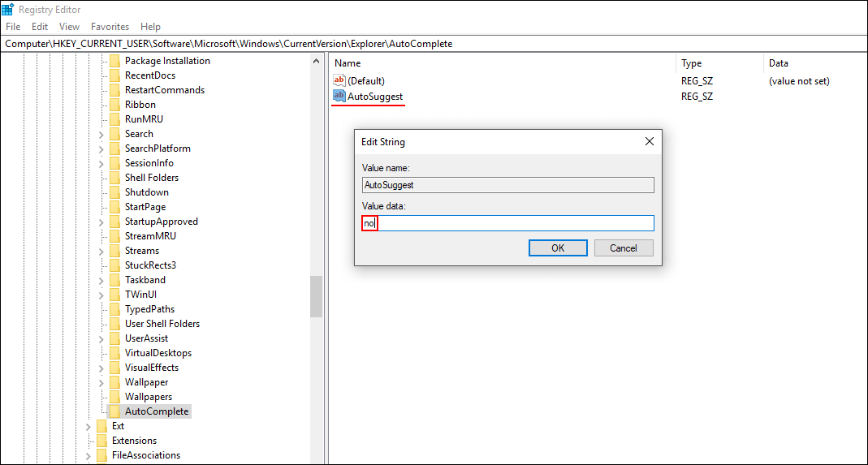Click the RunMRU folder icon
This screenshot has height=465, width=868.
click(114, 119)
